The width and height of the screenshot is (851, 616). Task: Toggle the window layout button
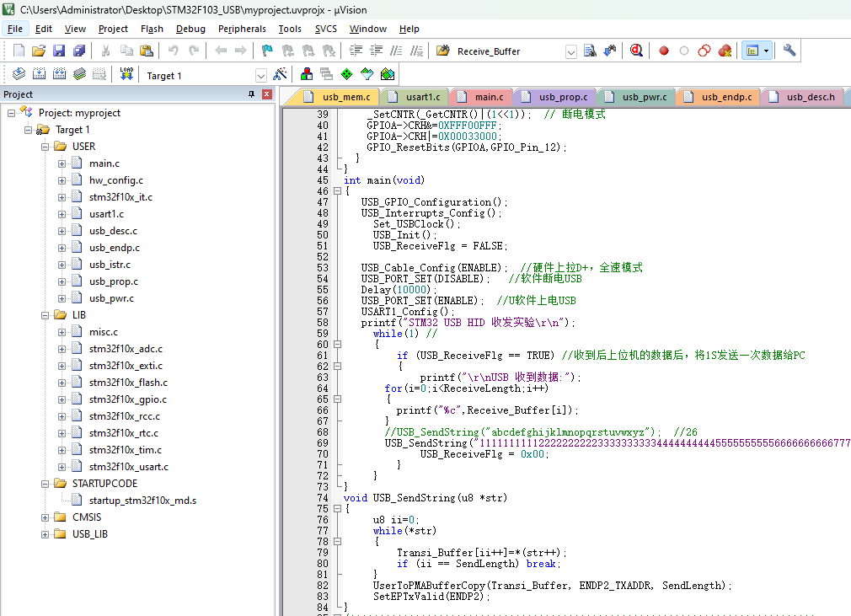[752, 51]
